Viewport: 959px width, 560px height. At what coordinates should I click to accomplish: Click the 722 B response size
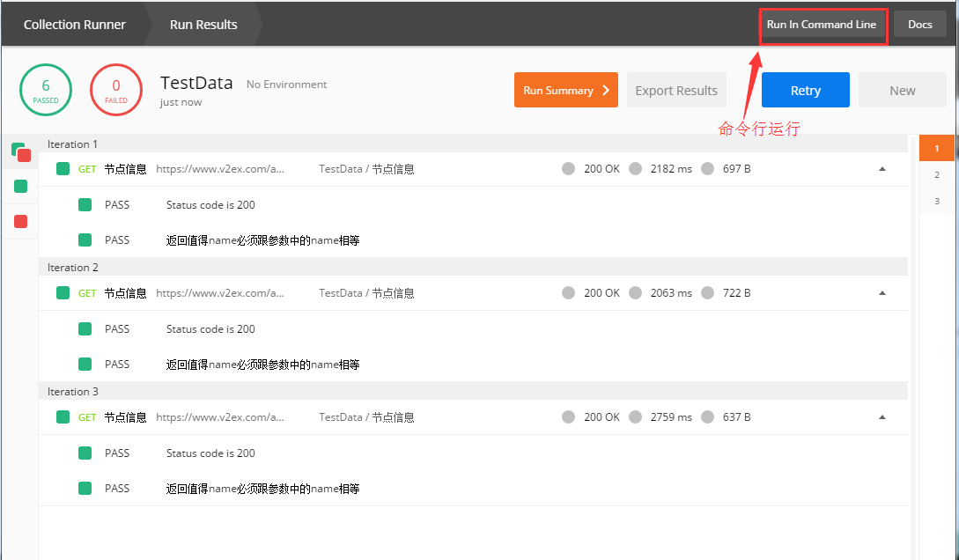pyautogui.click(x=736, y=293)
